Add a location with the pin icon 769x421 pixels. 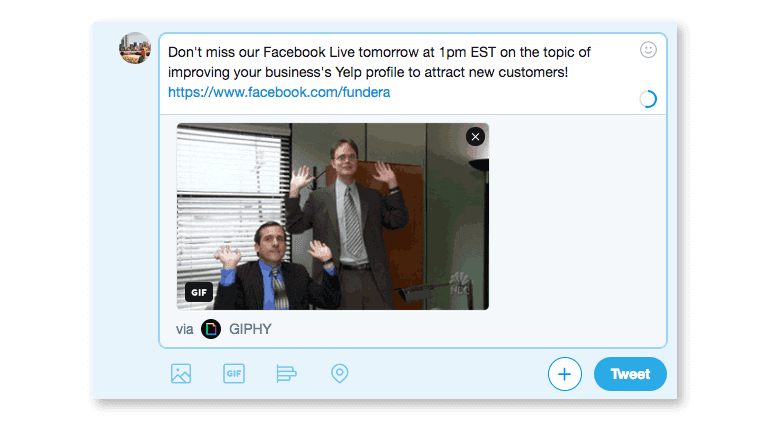(340, 374)
